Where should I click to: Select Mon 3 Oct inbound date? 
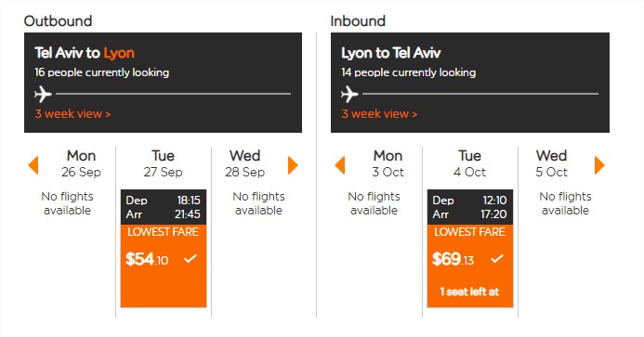pyautogui.click(x=388, y=163)
